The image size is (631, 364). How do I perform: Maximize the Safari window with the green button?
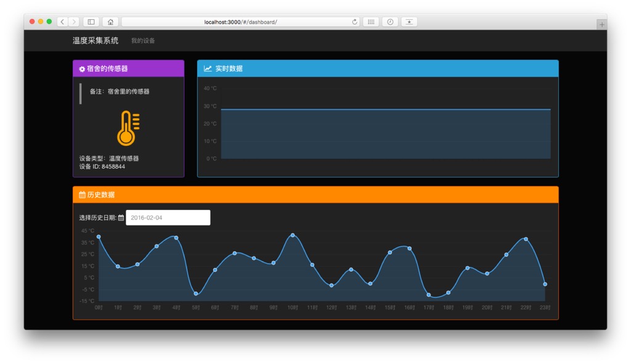point(49,22)
